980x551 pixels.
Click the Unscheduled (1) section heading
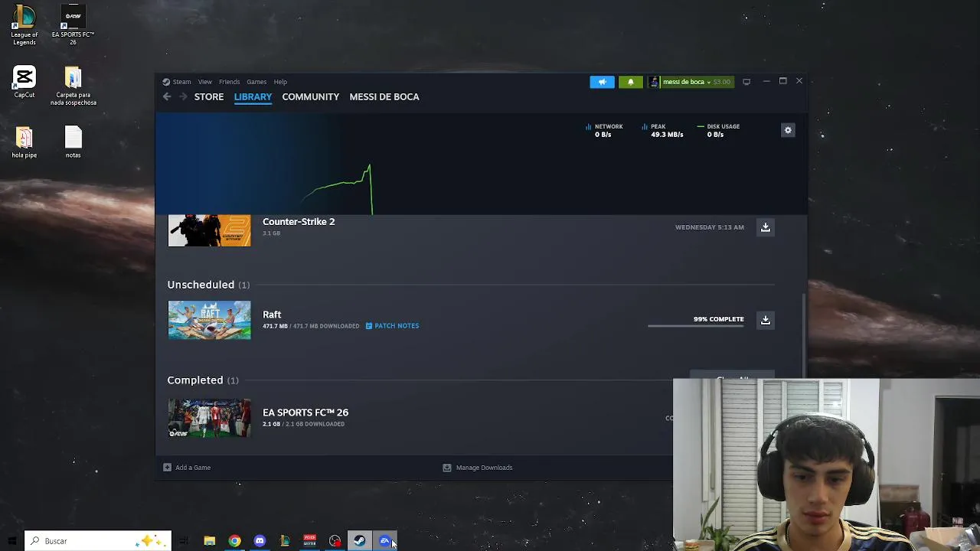point(208,285)
